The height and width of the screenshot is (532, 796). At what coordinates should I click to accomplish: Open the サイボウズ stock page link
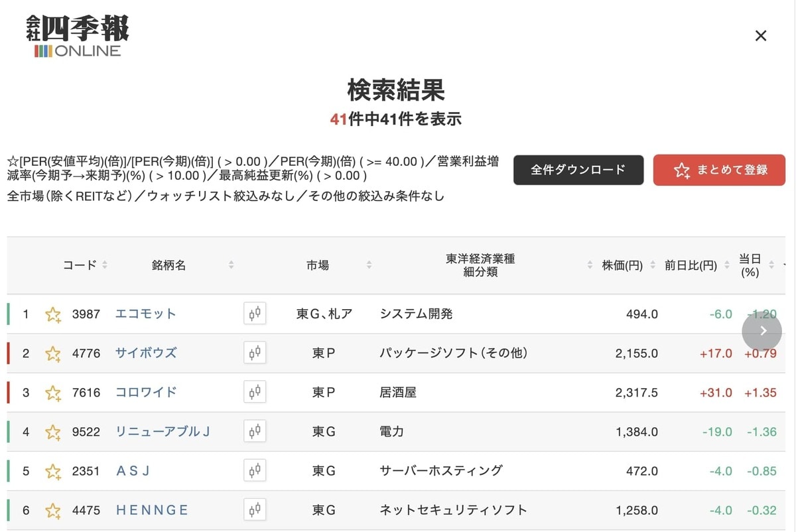[145, 353]
